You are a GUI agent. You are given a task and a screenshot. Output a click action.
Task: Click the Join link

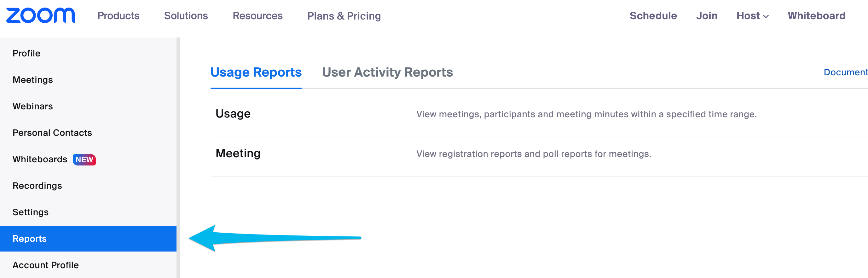pyautogui.click(x=707, y=16)
